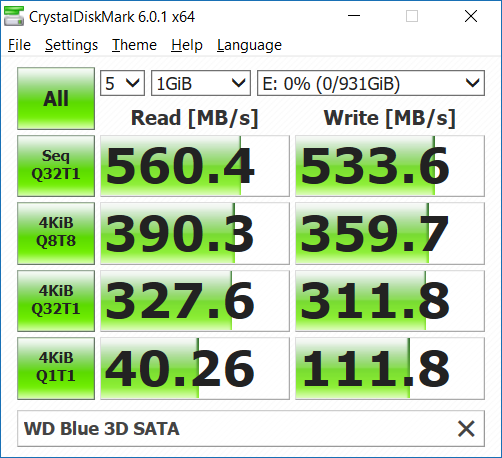Click the first 311.8 write result
The width and height of the screenshot is (502, 458).
tap(390, 301)
